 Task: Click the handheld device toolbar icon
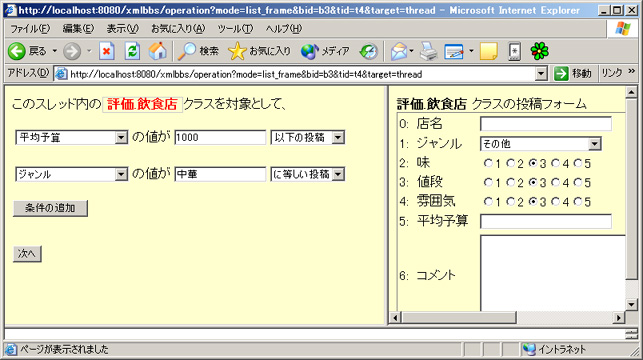(514, 51)
